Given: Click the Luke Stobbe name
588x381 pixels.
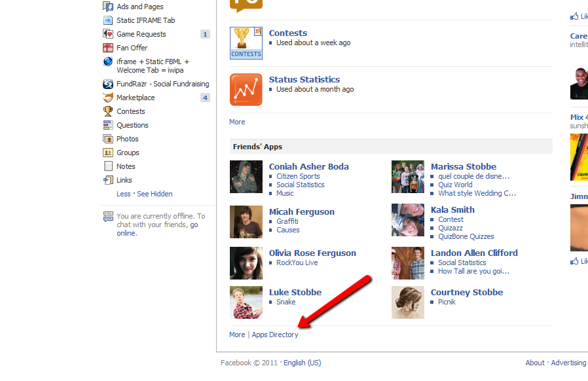Looking at the screenshot, I should pyautogui.click(x=295, y=293).
